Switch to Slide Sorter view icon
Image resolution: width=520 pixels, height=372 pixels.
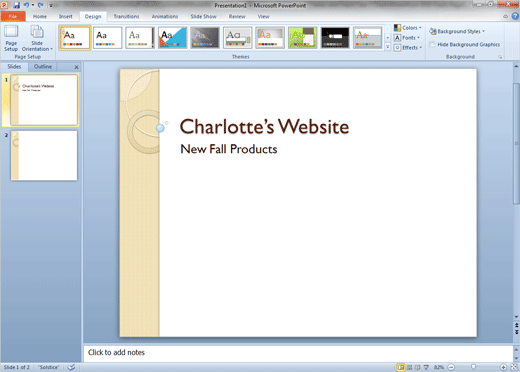(410, 367)
